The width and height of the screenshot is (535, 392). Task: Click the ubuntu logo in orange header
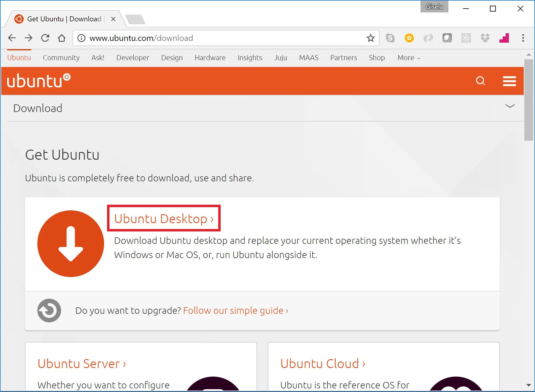click(39, 81)
